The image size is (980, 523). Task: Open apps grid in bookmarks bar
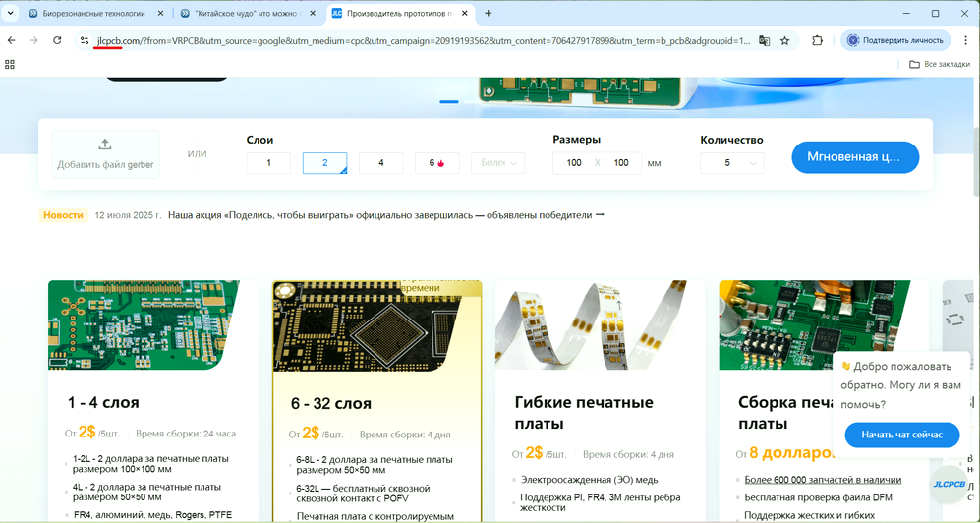click(10, 64)
